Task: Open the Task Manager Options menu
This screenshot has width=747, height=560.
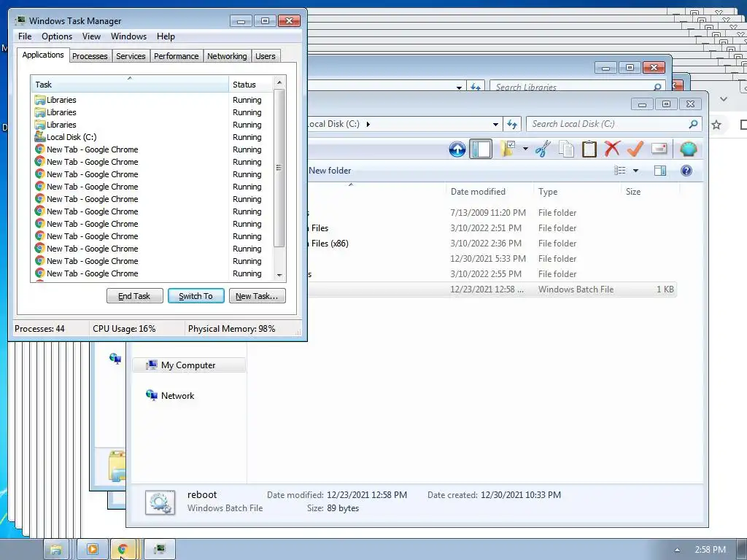Action: pyautogui.click(x=57, y=36)
